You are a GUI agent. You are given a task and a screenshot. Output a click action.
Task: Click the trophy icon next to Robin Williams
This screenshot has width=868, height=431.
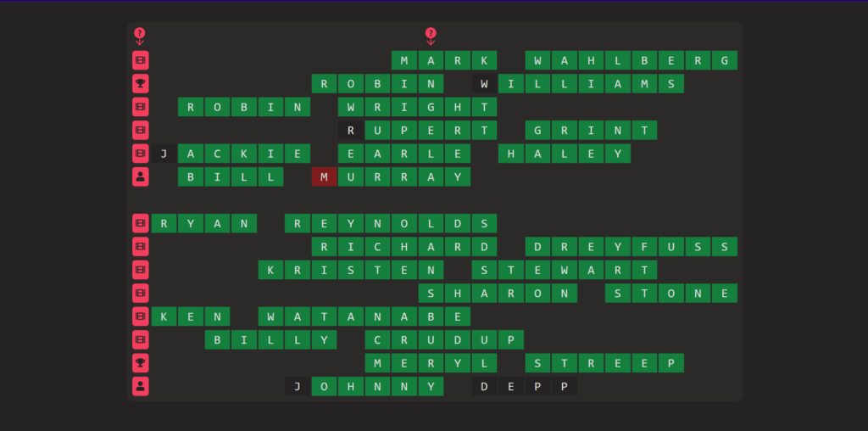[x=140, y=84]
